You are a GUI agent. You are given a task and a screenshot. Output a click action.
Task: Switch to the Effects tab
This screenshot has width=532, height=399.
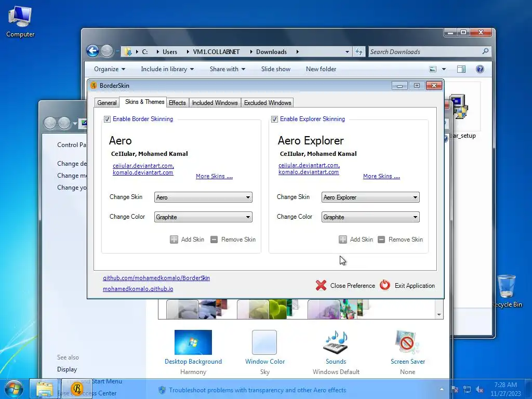click(x=177, y=103)
